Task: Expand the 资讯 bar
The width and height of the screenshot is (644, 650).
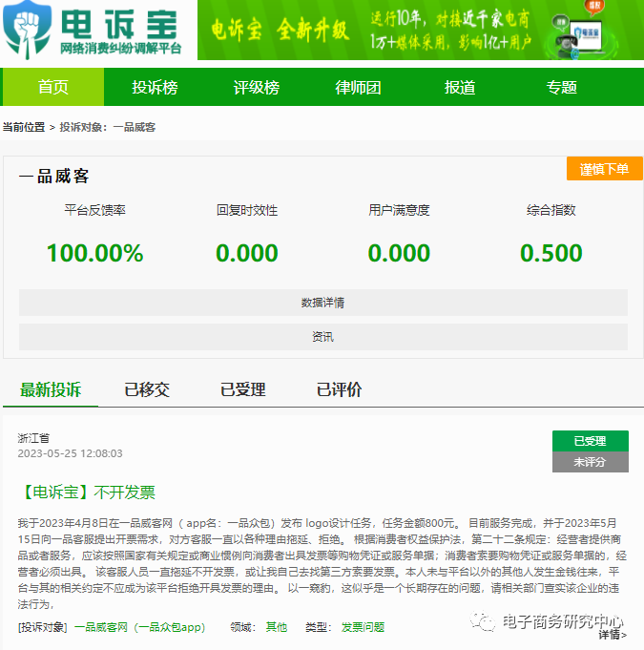Action: click(x=323, y=337)
